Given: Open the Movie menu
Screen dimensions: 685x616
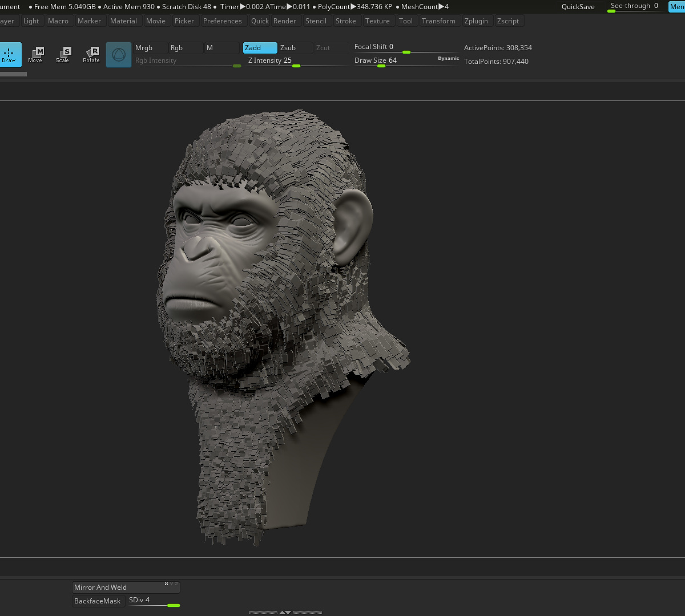Looking at the screenshot, I should click(x=156, y=21).
